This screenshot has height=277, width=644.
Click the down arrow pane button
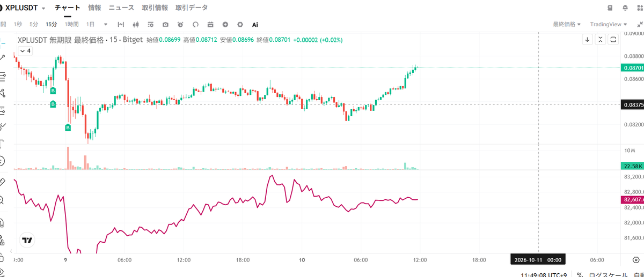coord(588,40)
